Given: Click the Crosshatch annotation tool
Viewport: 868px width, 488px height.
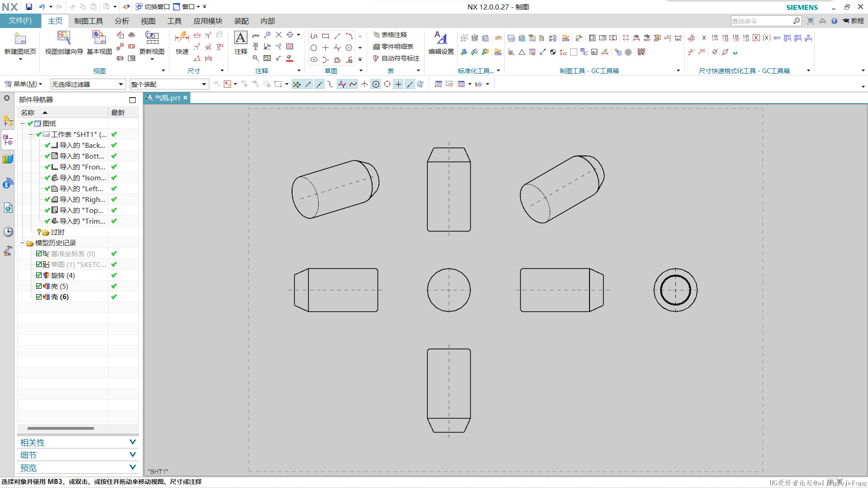Looking at the screenshot, I should point(290,47).
